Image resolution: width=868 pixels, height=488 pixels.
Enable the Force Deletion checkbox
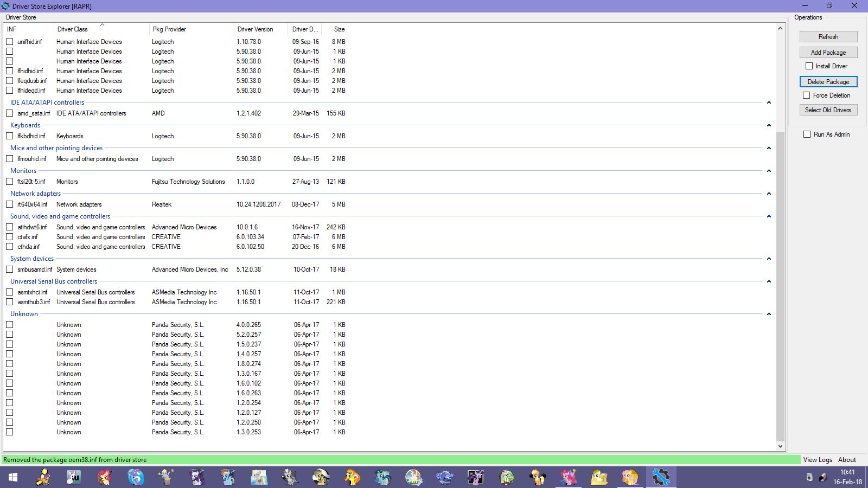pos(807,95)
